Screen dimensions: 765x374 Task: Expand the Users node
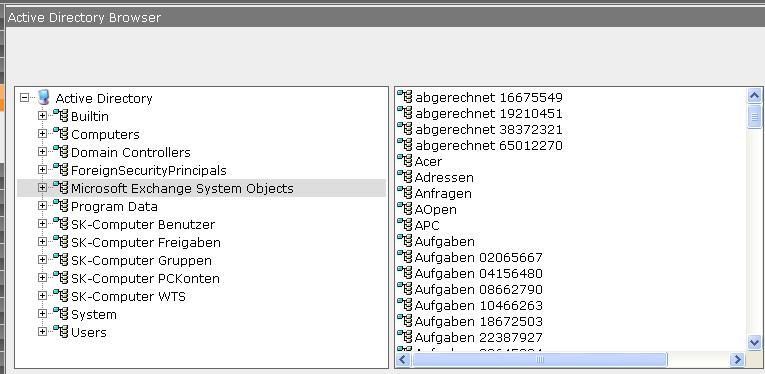42,332
